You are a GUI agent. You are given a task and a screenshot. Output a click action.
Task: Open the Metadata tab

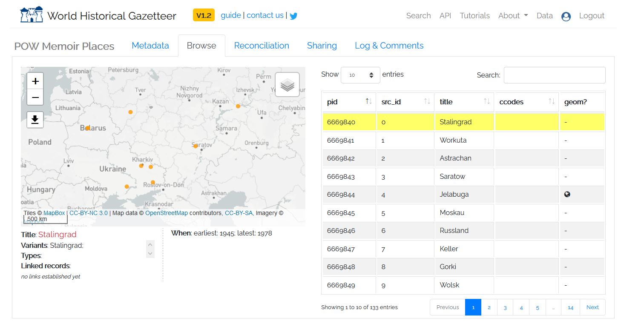(x=150, y=46)
